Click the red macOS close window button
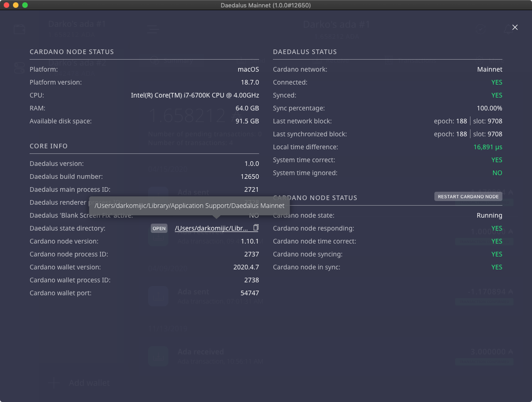 tap(6, 5)
